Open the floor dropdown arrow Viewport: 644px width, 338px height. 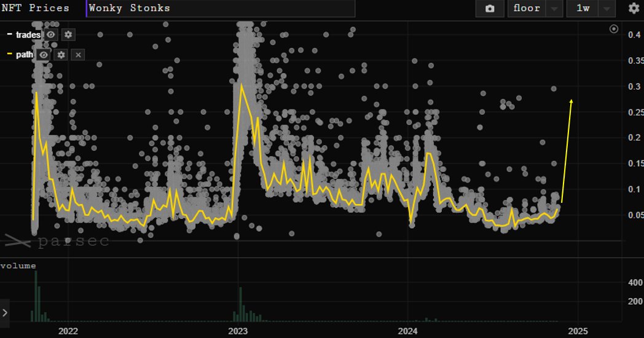554,9
